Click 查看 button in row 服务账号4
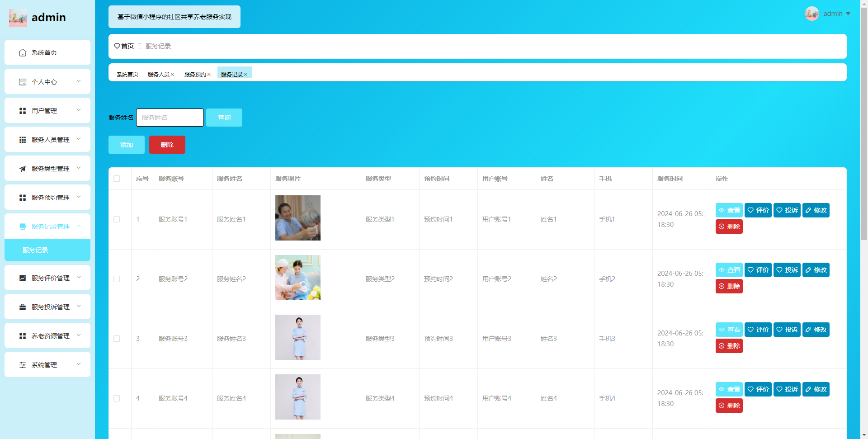The height and width of the screenshot is (439, 868). point(729,389)
